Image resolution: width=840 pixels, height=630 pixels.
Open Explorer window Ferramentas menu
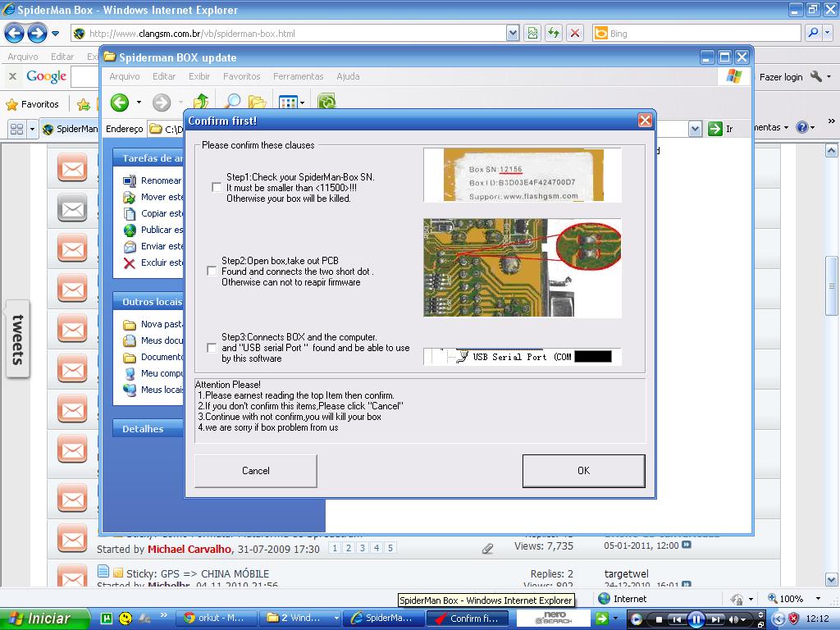[x=298, y=76]
